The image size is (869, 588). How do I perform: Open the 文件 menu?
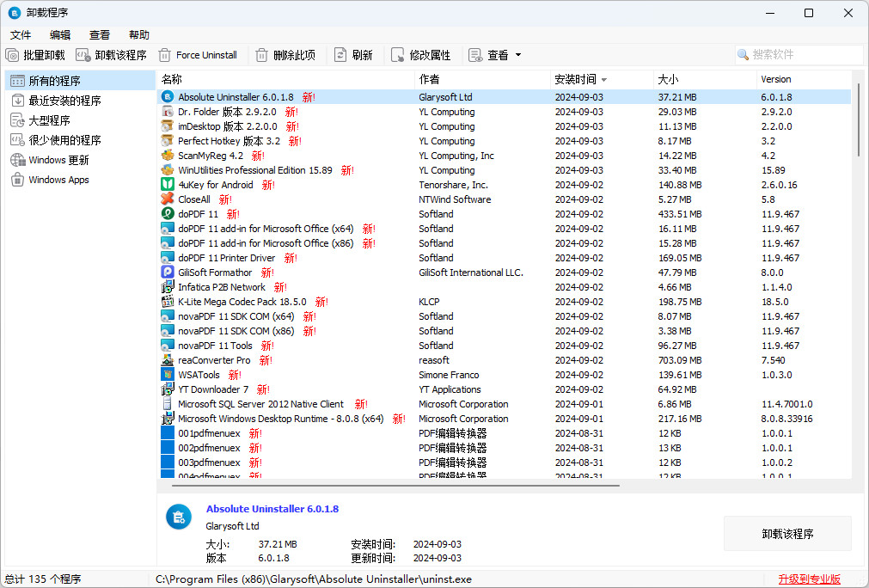(x=21, y=35)
